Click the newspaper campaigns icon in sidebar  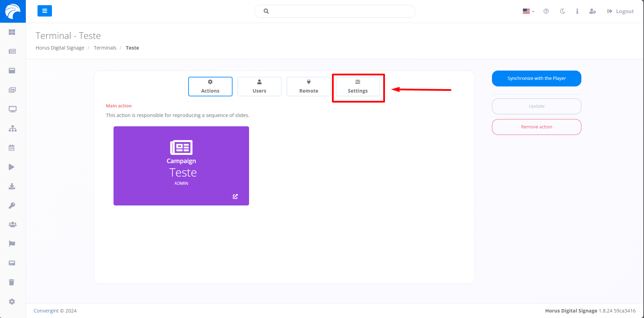[12, 51]
